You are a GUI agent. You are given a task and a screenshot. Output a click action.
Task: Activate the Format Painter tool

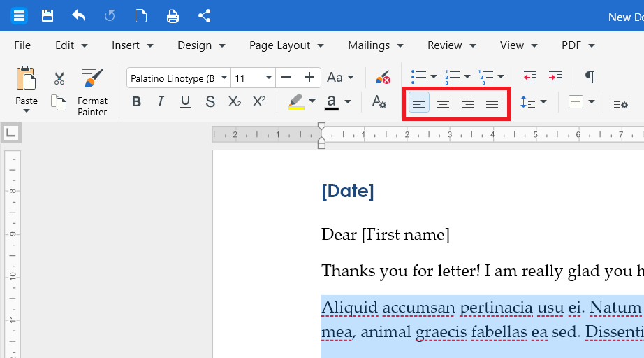(x=92, y=92)
